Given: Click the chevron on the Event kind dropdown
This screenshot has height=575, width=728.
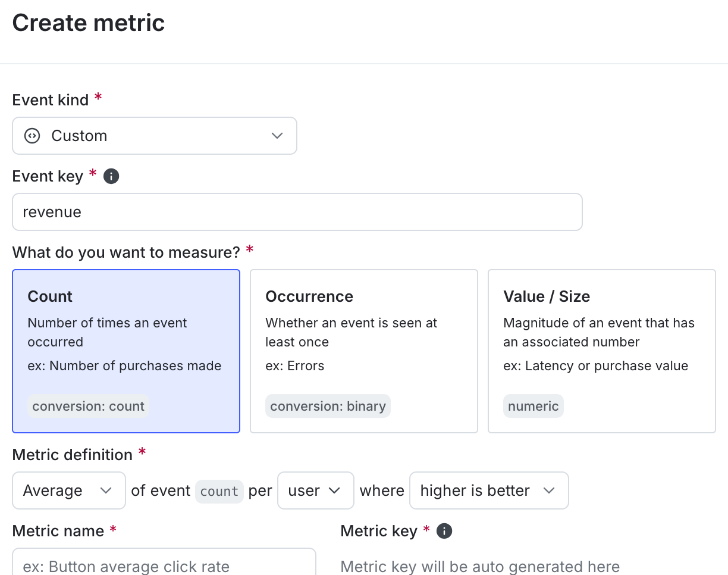Looking at the screenshot, I should [277, 136].
